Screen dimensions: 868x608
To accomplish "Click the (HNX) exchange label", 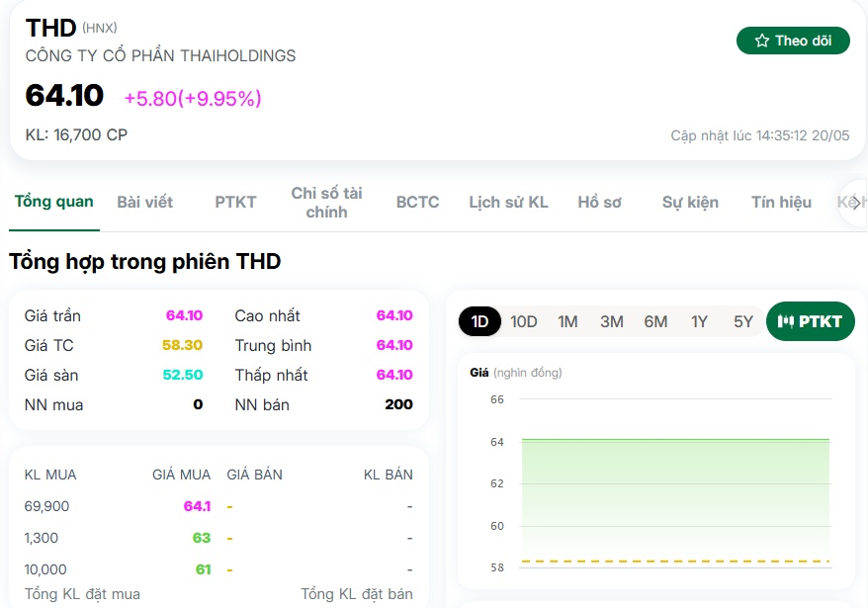I will point(100,28).
